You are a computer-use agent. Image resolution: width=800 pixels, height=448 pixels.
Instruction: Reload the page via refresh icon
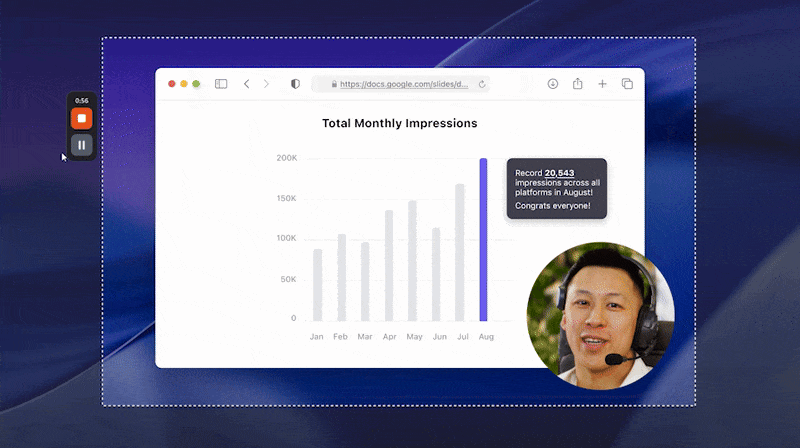[x=482, y=84]
